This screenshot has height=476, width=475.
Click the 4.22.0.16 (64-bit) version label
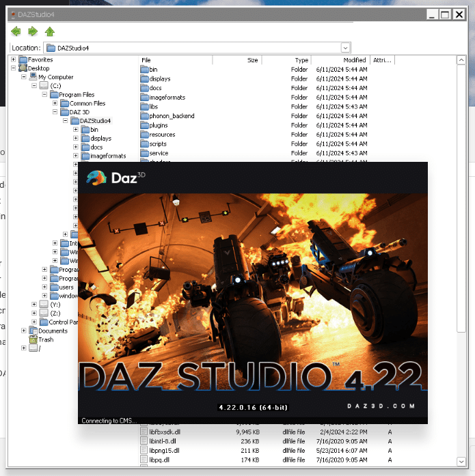click(253, 408)
